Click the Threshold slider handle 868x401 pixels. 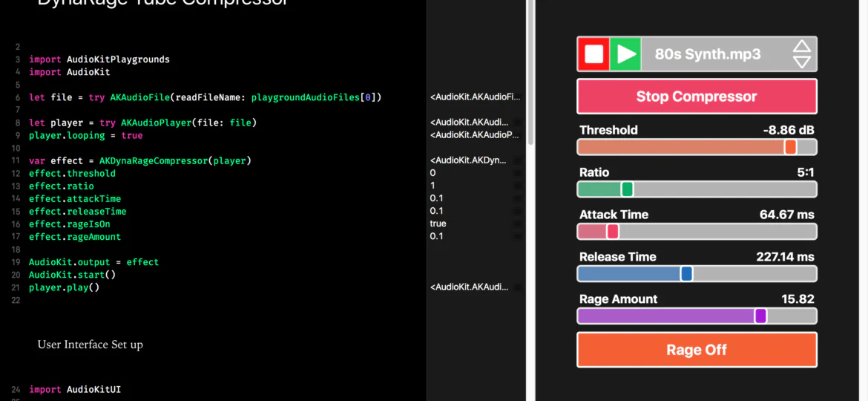[791, 147]
